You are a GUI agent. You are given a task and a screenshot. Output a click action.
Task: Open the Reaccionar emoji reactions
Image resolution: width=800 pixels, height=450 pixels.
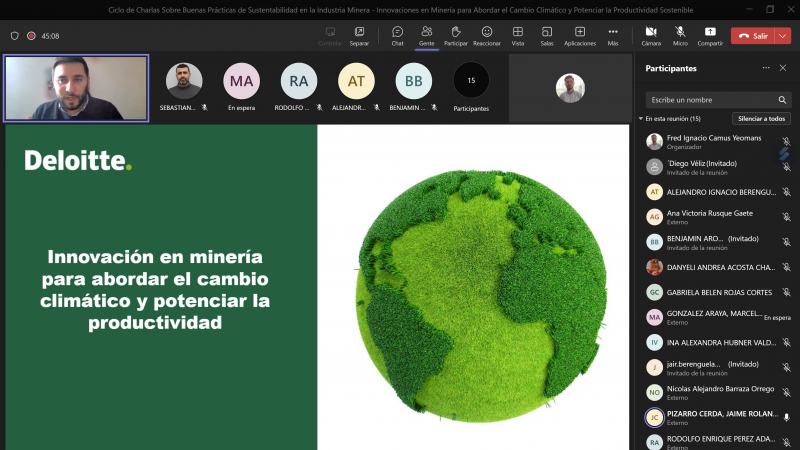point(487,36)
